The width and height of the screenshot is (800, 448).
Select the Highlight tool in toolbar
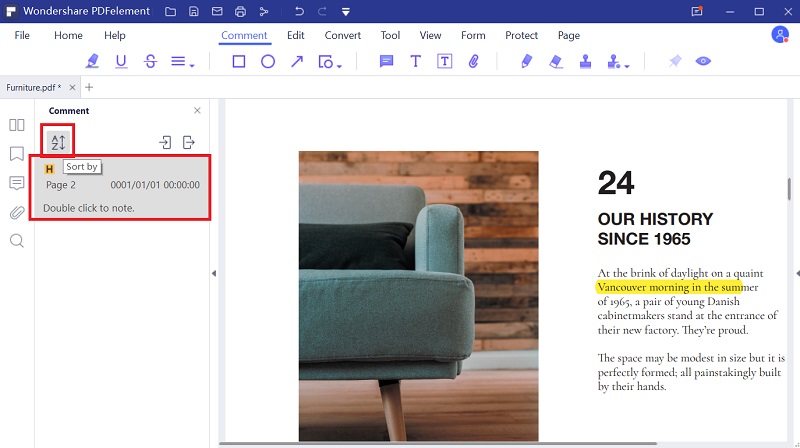93,61
